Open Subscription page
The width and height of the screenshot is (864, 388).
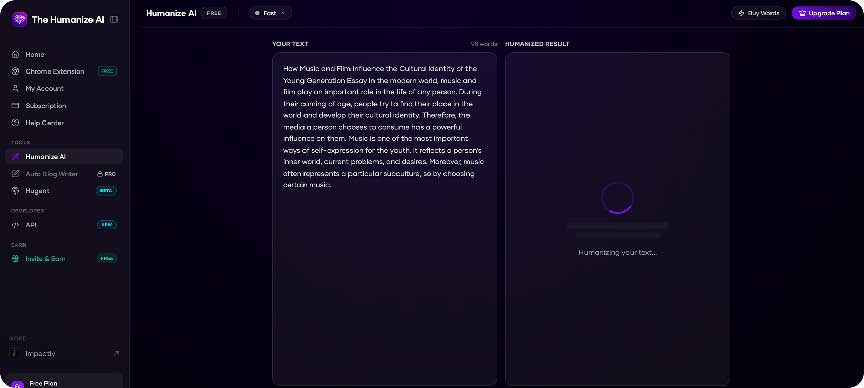click(x=64, y=106)
